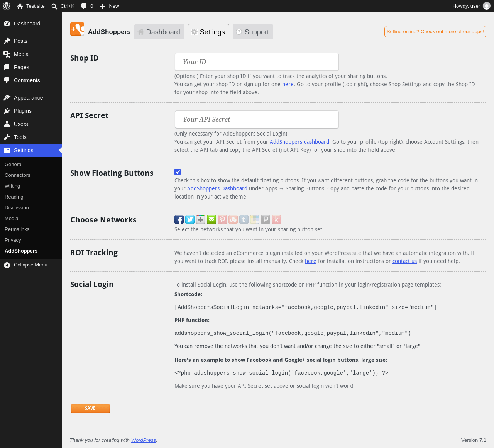Follow the 'here' link in ROI Tracking

[311, 261]
